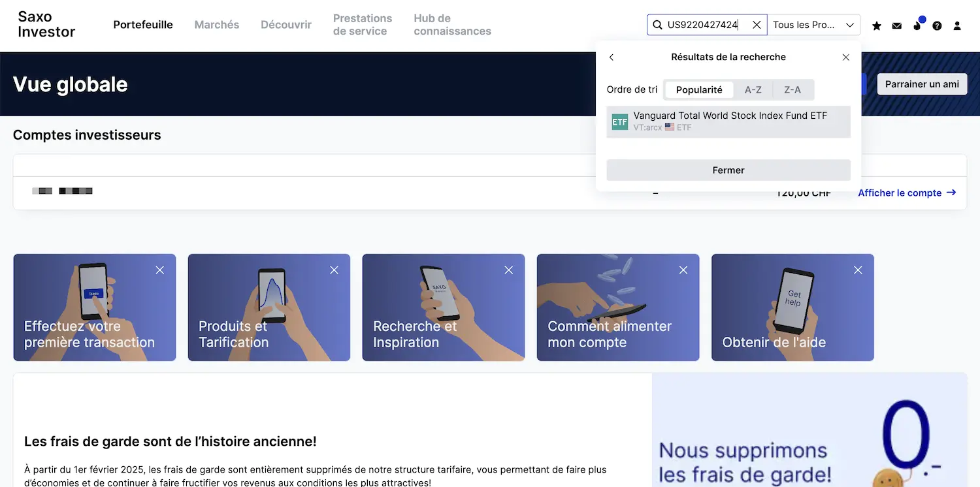Click 'Afficher le compte' link
The width and height of the screenshot is (980, 487).
[907, 193]
